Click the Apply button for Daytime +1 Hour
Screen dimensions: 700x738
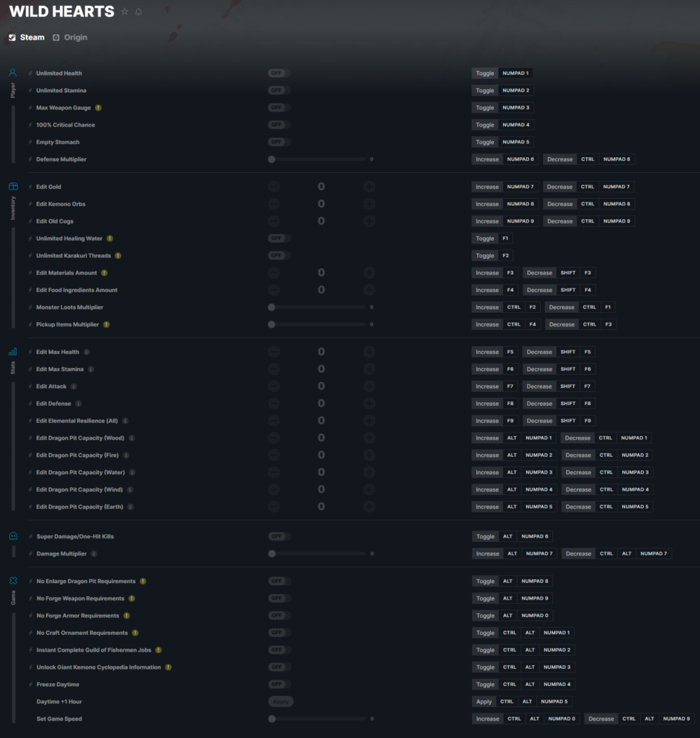[280, 702]
